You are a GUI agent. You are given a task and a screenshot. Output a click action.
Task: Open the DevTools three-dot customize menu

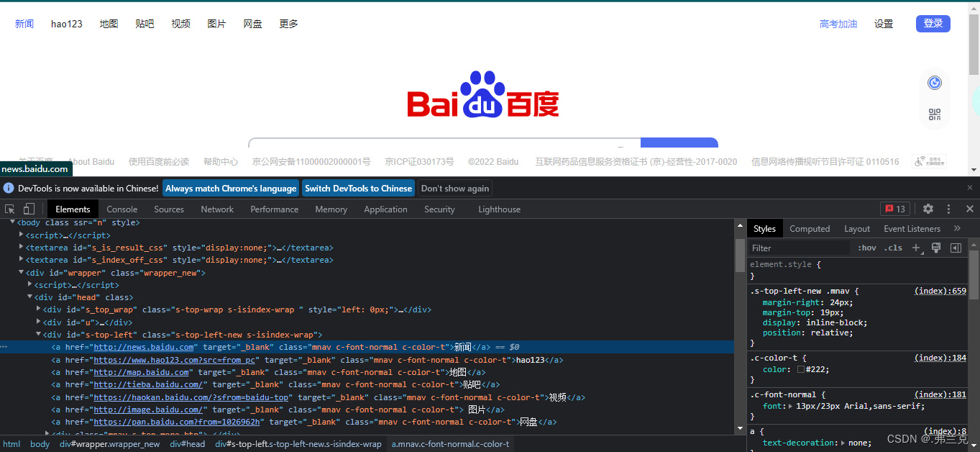point(948,209)
